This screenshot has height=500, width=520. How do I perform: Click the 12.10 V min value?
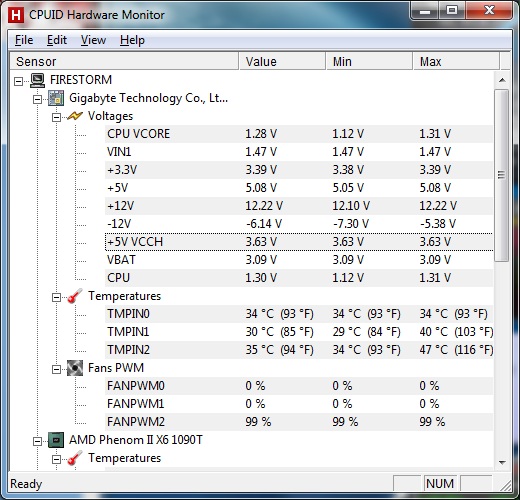point(351,206)
